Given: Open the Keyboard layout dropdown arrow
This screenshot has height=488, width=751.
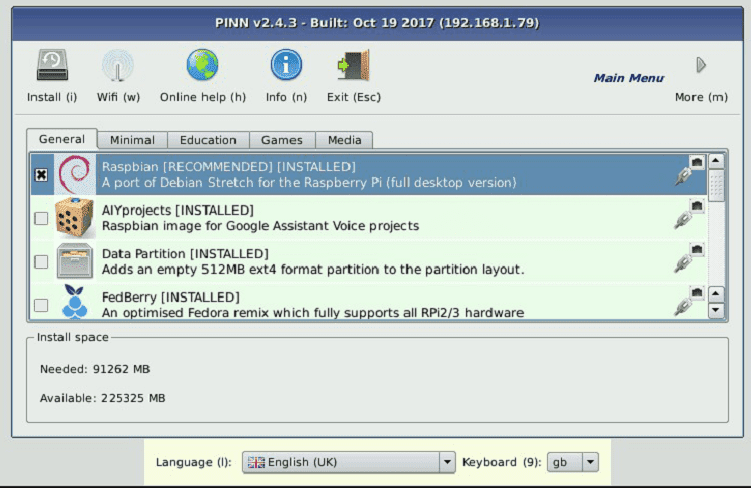Looking at the screenshot, I should [590, 462].
